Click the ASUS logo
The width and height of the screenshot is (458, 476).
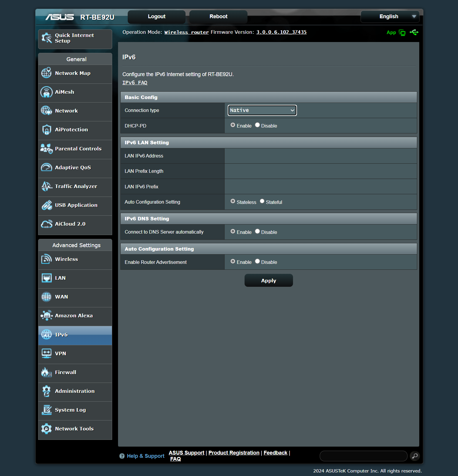pyautogui.click(x=60, y=17)
